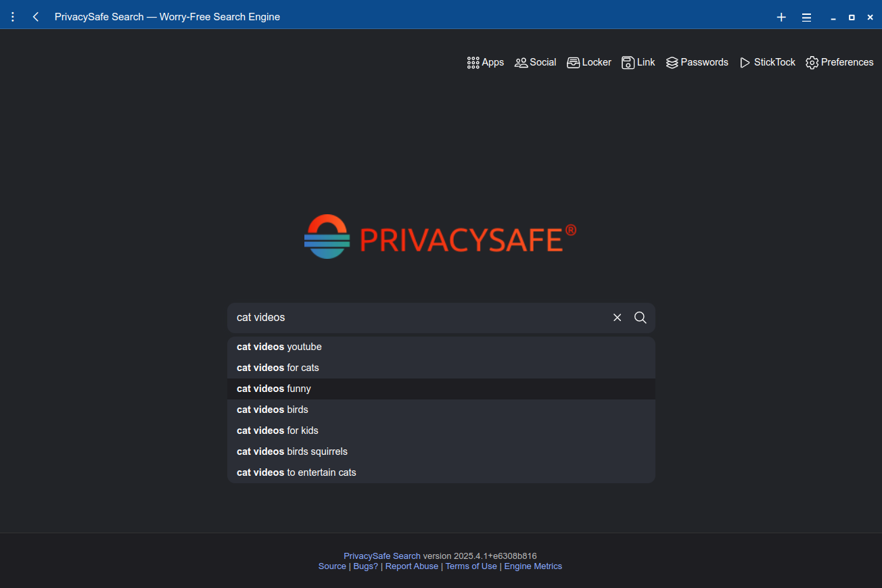This screenshot has width=882, height=588.
Task: Click the magnifying glass to search
Action: pos(640,317)
